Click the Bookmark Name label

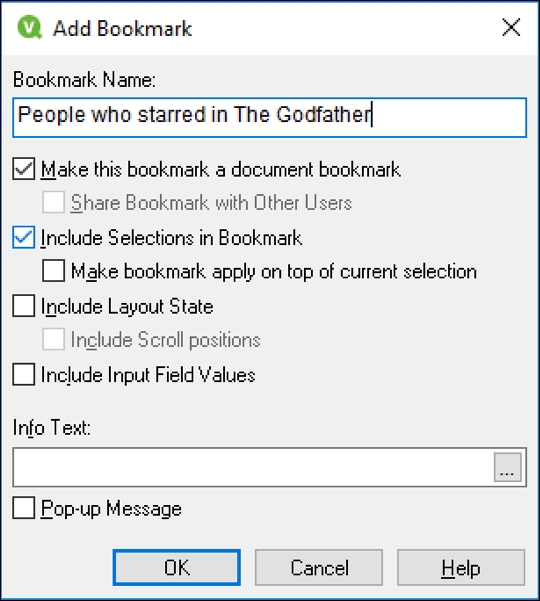(x=84, y=80)
